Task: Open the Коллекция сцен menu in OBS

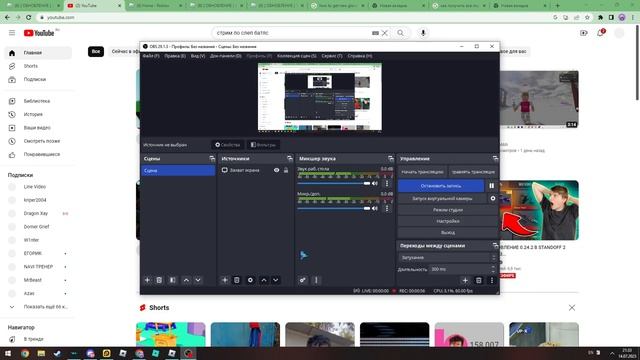Action: (x=296, y=56)
